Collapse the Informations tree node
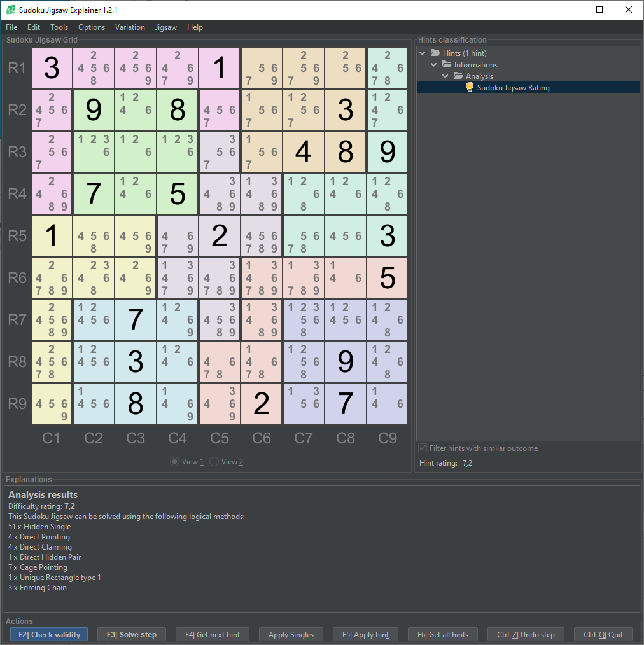 [x=434, y=65]
